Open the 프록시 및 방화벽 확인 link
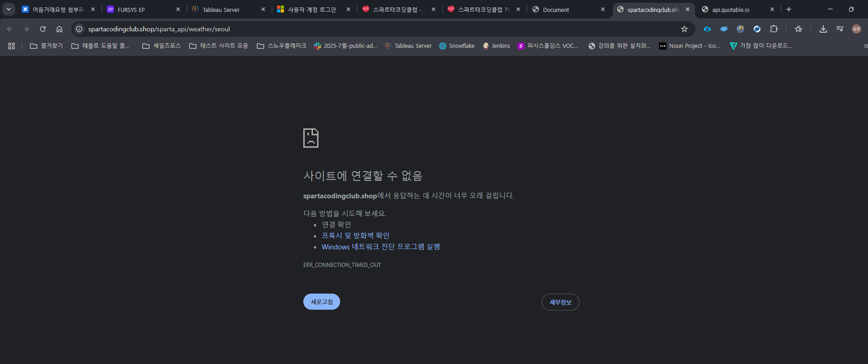The height and width of the screenshot is (364, 868). tap(355, 236)
